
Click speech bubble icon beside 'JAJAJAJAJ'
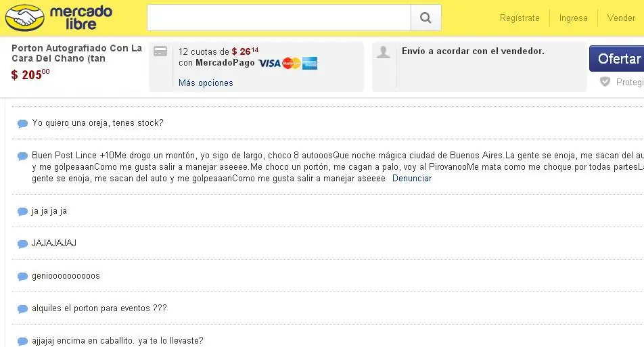22,244
